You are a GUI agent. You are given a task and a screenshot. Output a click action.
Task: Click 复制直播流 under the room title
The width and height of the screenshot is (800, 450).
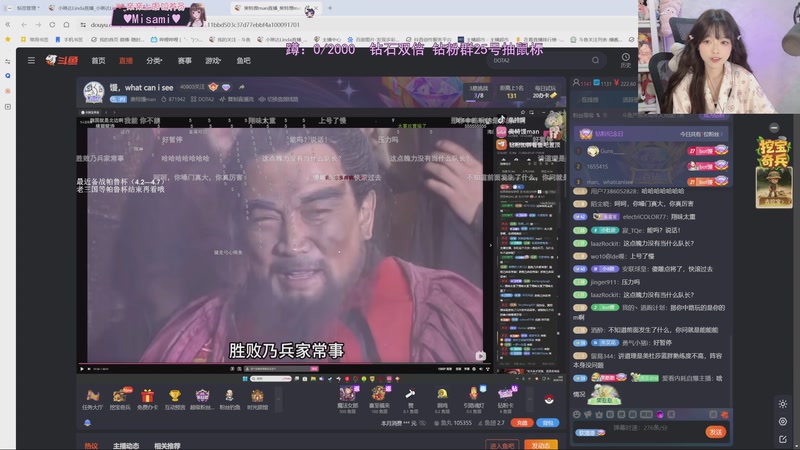coord(236,99)
